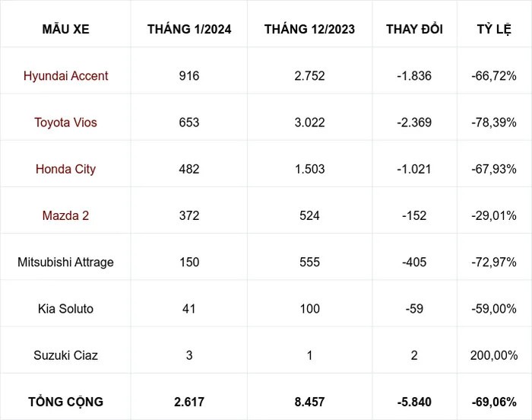
Task: Click the Hyundai Accent link
Action: pos(65,76)
